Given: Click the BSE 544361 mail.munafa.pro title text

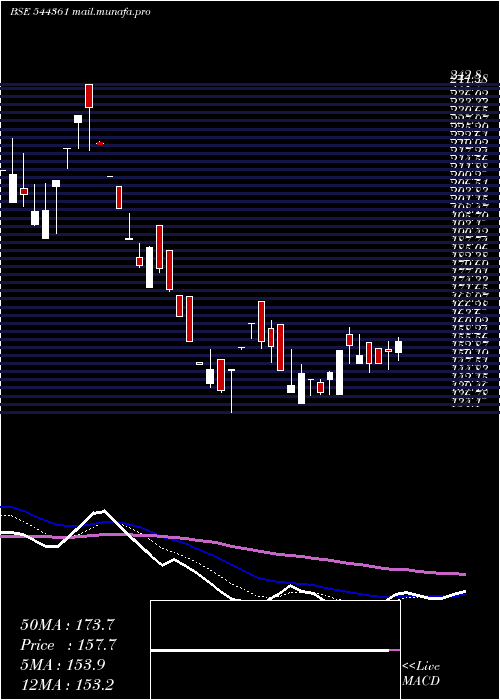Looking at the screenshot, I should 80,12.
